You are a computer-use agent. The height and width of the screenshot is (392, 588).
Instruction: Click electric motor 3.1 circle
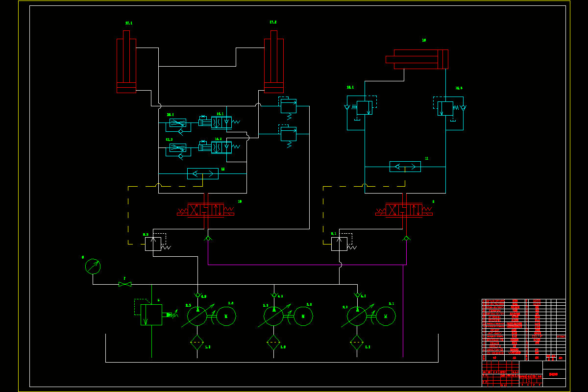click(x=386, y=316)
